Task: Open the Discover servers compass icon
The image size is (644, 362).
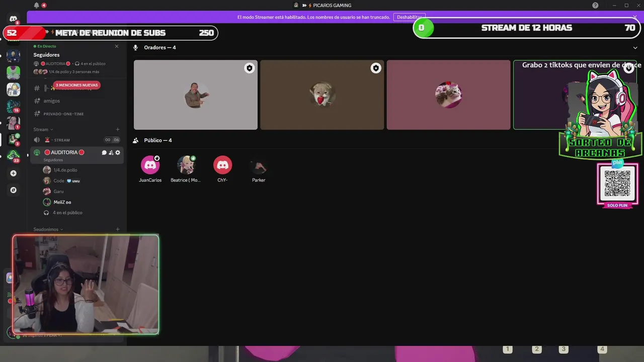Action: [x=14, y=190]
